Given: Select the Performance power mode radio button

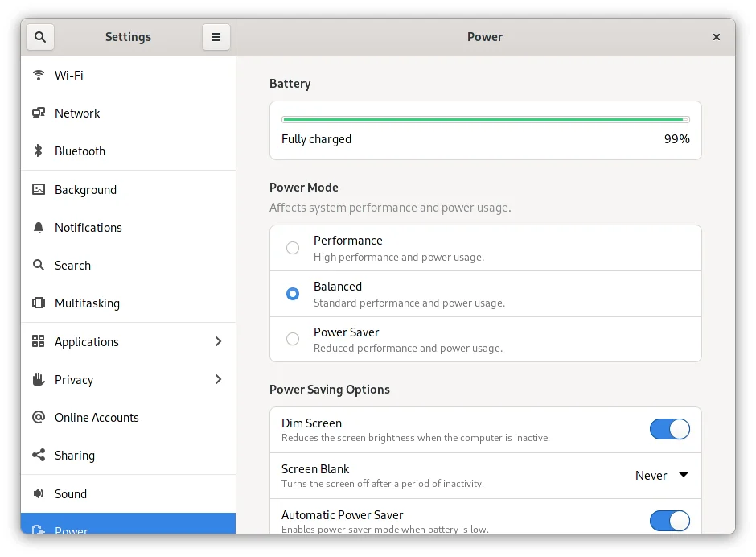Looking at the screenshot, I should (293, 248).
